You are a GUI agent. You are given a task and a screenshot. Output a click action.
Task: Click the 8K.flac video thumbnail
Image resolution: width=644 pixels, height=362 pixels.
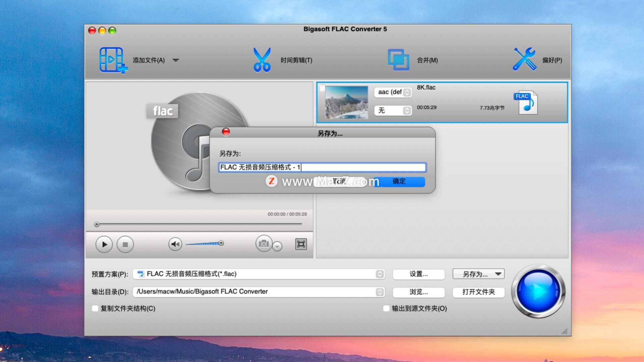coord(346,102)
